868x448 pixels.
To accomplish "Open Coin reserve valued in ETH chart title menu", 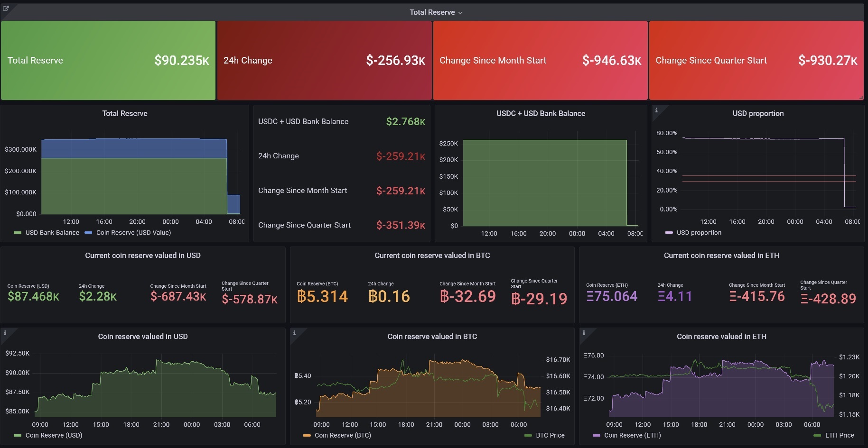I will pos(721,336).
